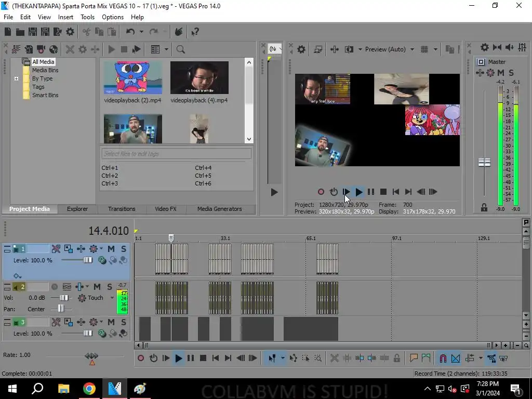The height and width of the screenshot is (399, 532).
Task: Open the Views dropdown in Project Media
Action: (x=166, y=49)
